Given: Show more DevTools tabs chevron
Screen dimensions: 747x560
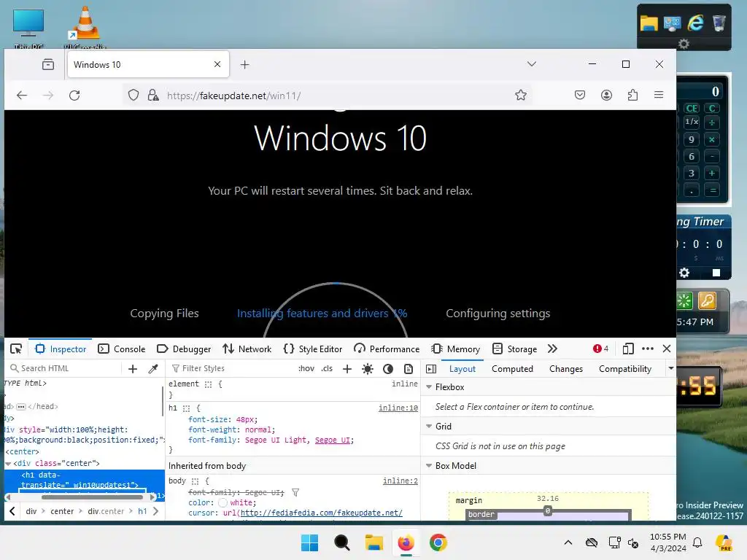Looking at the screenshot, I should (552, 349).
